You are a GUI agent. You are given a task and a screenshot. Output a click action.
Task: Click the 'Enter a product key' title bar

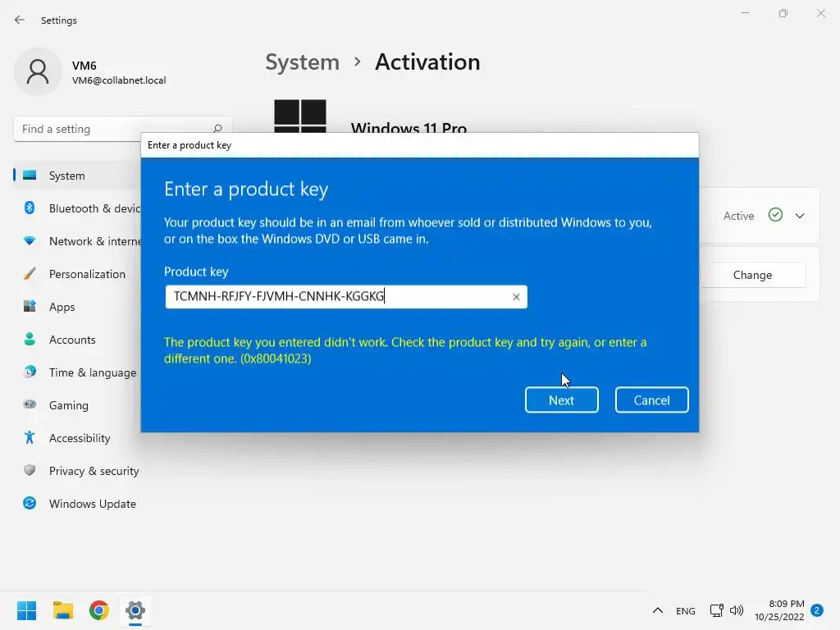[x=420, y=145]
